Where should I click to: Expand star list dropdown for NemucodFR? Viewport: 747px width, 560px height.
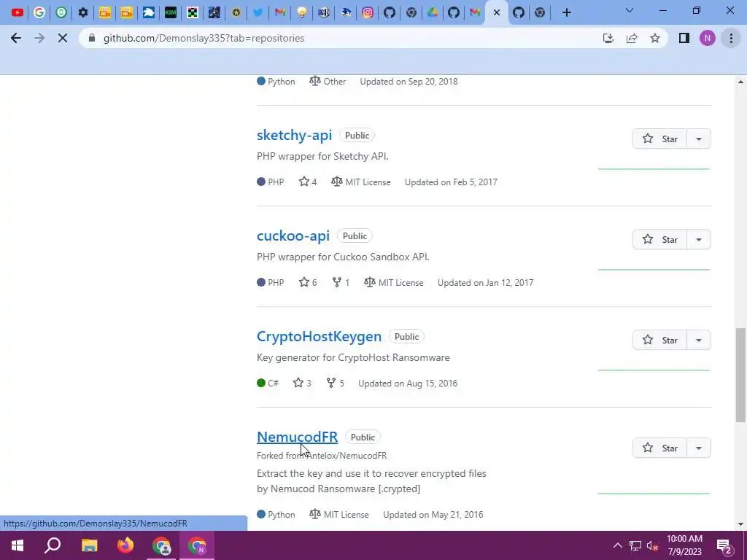pyautogui.click(x=699, y=448)
